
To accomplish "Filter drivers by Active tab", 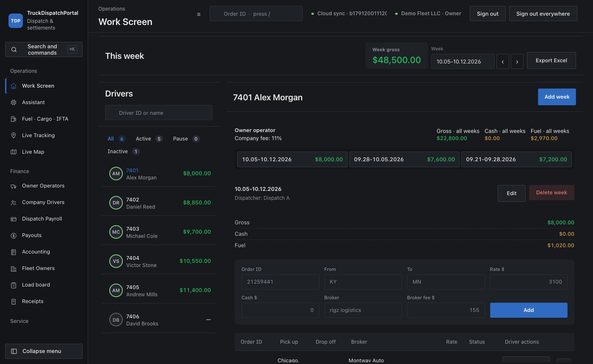I will click(149, 139).
